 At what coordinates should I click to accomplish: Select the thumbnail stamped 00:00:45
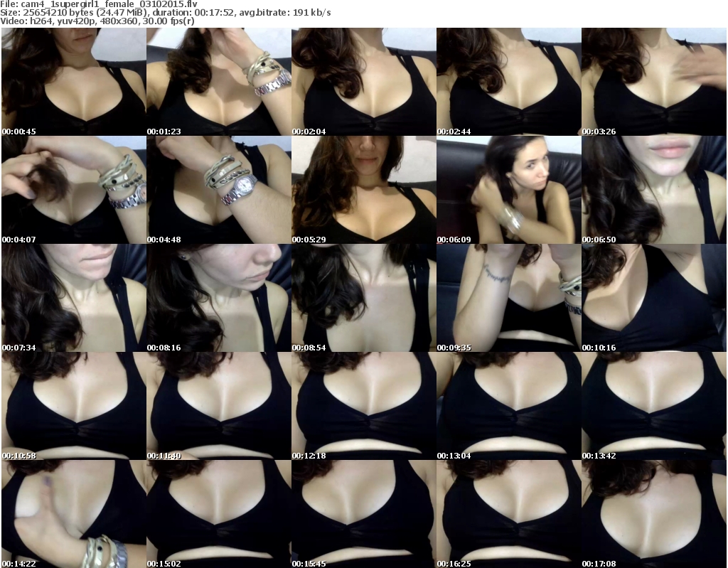click(x=74, y=82)
